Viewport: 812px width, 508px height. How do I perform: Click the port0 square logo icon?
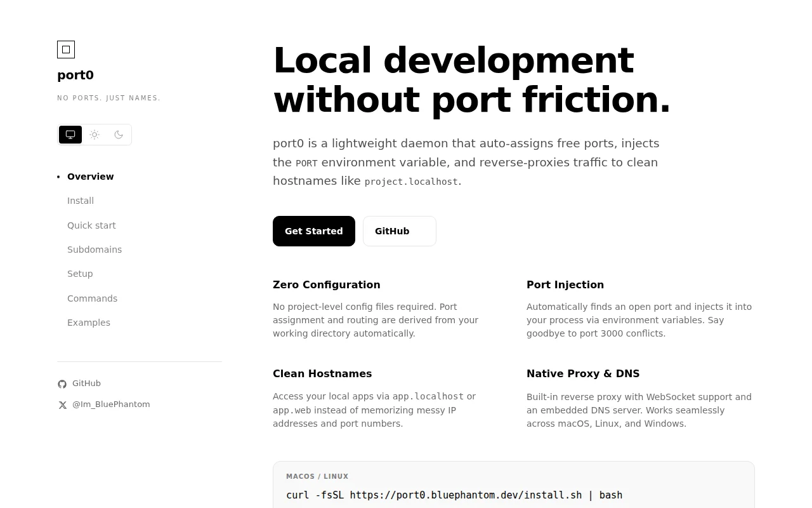pos(66,50)
